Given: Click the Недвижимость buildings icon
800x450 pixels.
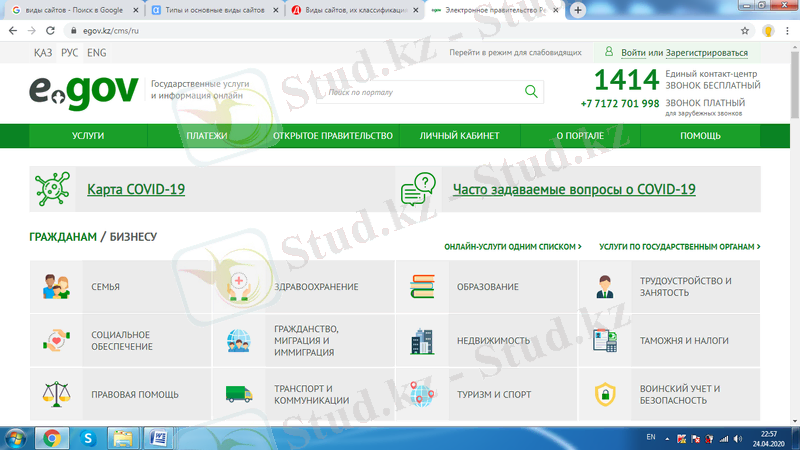Looking at the screenshot, I should [422, 341].
